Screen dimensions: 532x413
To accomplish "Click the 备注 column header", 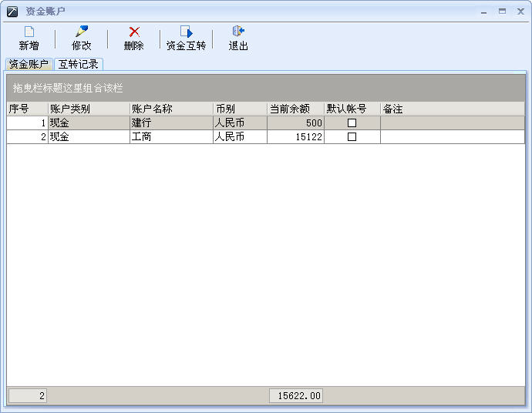I will click(453, 109).
